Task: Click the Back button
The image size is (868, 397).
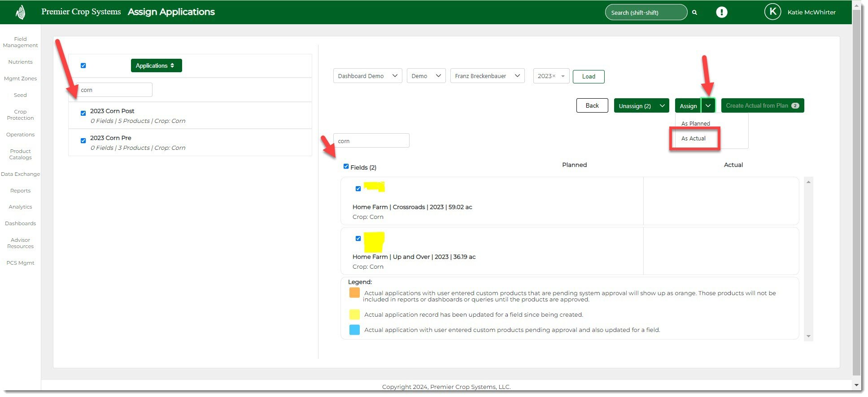Action: [x=592, y=106]
